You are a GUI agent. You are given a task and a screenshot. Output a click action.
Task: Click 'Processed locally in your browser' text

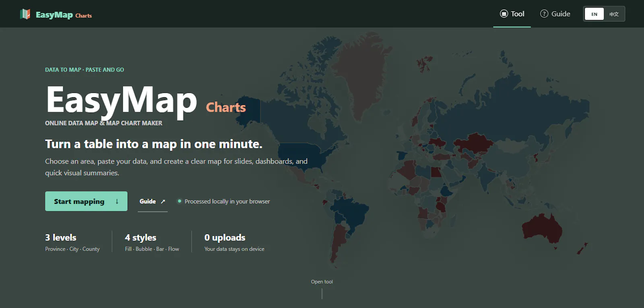(x=227, y=201)
